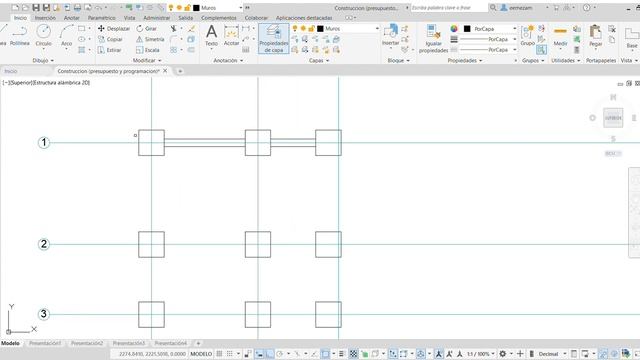Click the Pegar clipboard button
This screenshot has height=360, width=640.
[x=596, y=36]
